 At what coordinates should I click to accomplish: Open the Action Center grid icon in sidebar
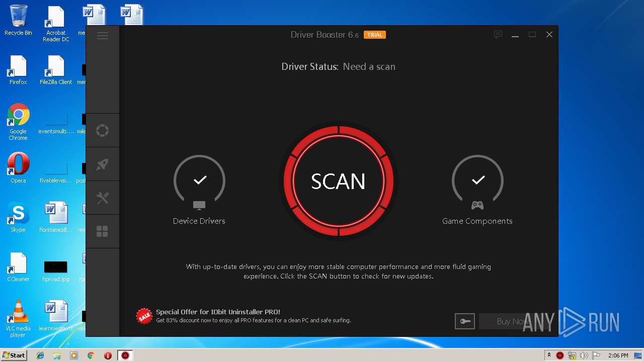[102, 231]
